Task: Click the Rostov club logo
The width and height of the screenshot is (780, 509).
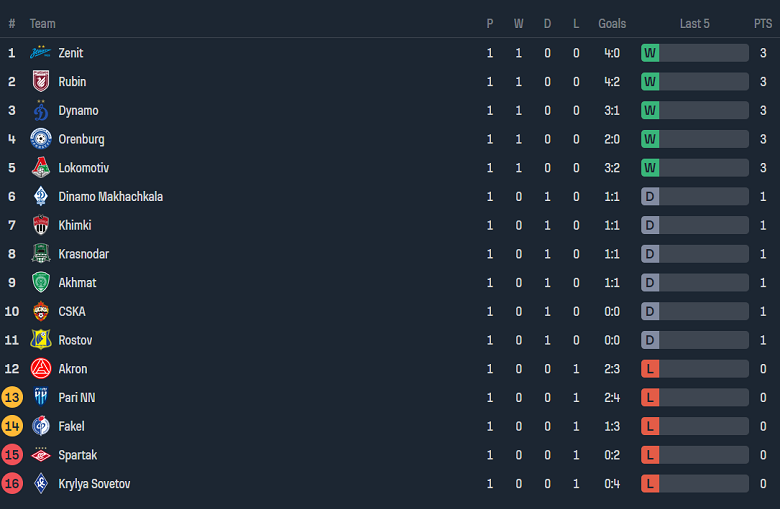Action: pyautogui.click(x=41, y=340)
